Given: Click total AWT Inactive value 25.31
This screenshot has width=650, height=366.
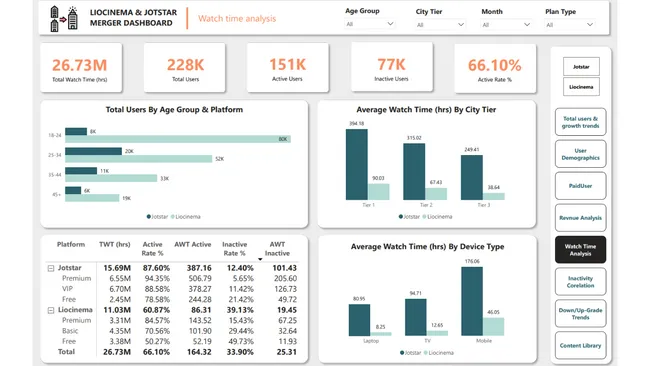Looking at the screenshot, I should pos(286,352).
